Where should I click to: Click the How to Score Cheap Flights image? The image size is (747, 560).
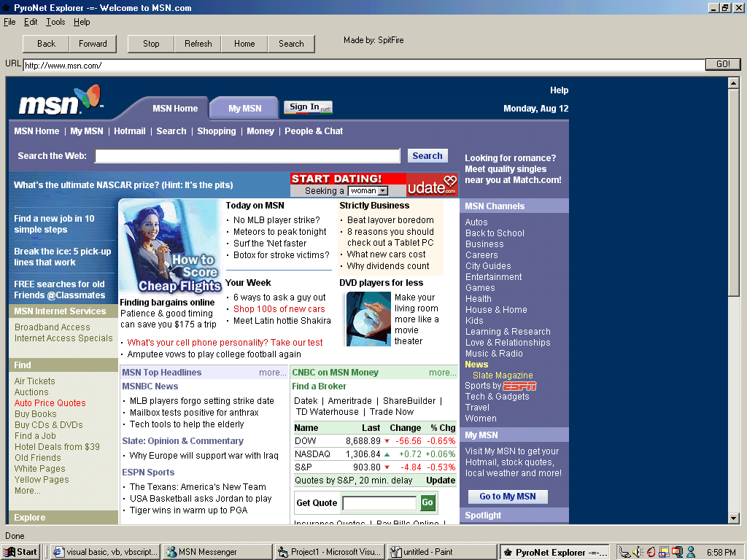171,246
